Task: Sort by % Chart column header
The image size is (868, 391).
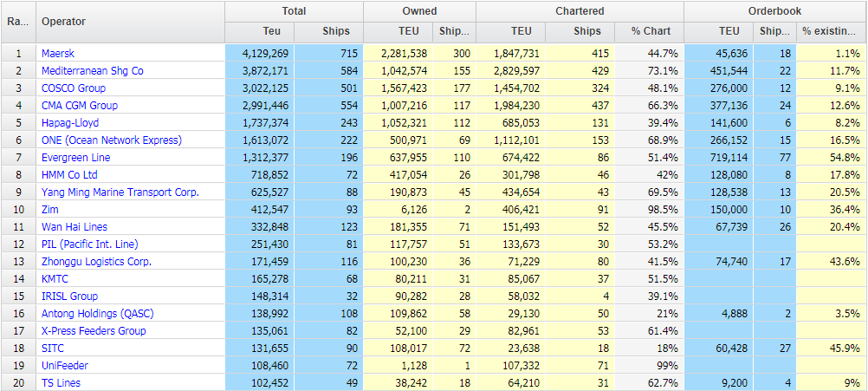Action: pyautogui.click(x=650, y=31)
